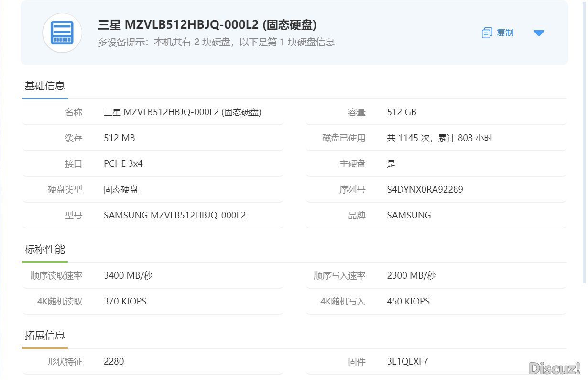The height and width of the screenshot is (380, 588).
Task: Select the 标称性能 section heading
Action: pos(45,250)
